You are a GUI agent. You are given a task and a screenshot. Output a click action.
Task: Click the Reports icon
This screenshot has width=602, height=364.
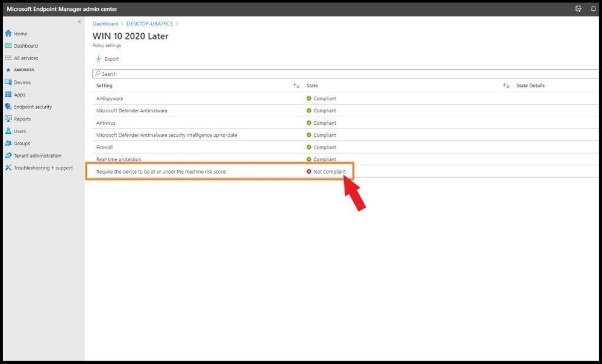click(8, 119)
